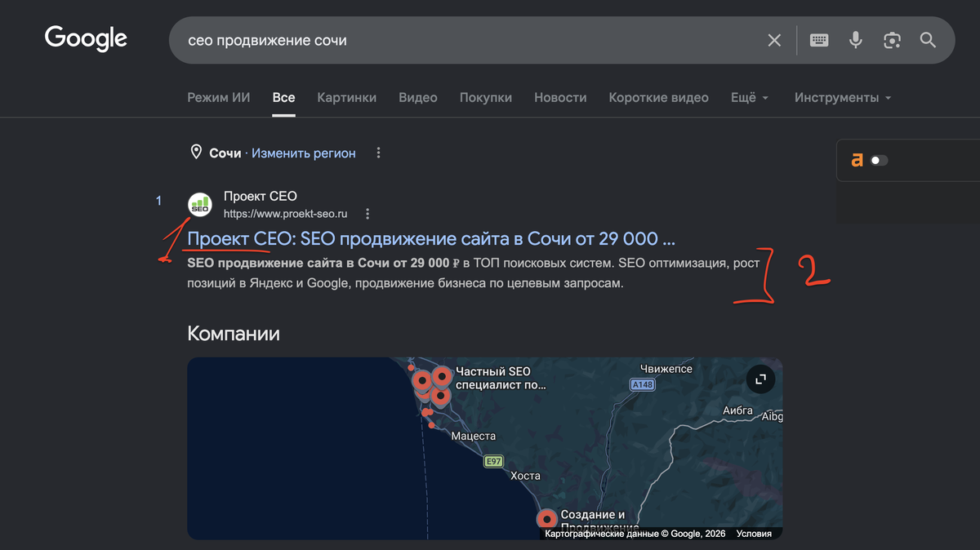The width and height of the screenshot is (980, 550).
Task: Start voice search with microphone icon
Action: coord(855,40)
